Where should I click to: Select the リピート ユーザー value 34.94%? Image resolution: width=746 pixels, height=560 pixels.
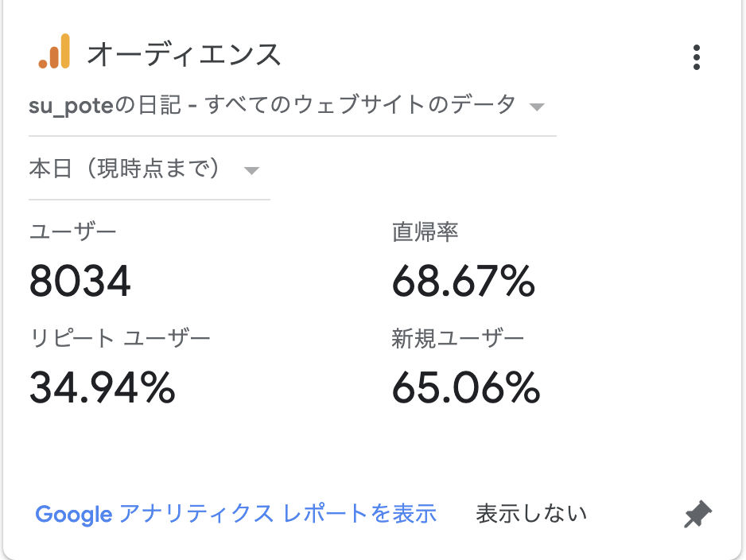click(103, 387)
